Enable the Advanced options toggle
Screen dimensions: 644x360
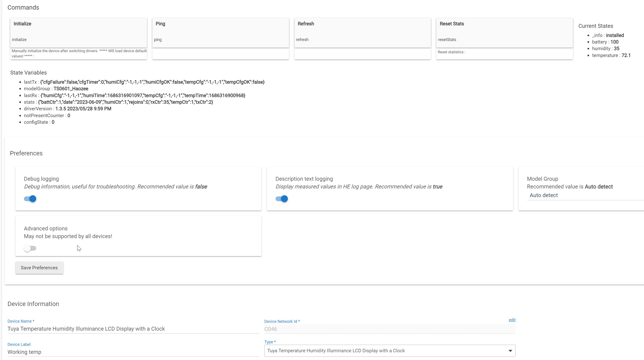30,248
